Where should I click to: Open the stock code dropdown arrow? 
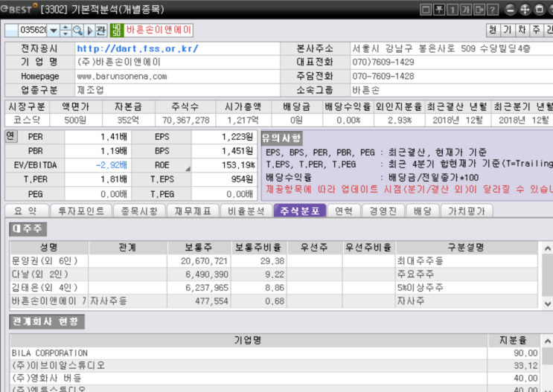pyautogui.click(x=54, y=30)
